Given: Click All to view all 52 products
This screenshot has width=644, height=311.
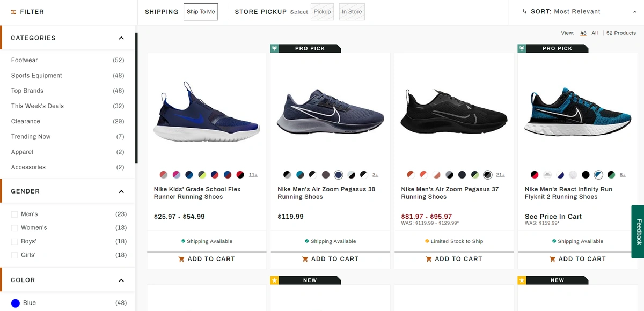Looking at the screenshot, I should 595,33.
